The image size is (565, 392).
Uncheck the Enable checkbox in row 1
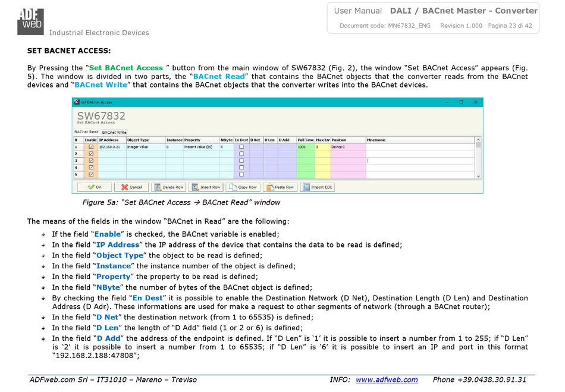(x=91, y=146)
